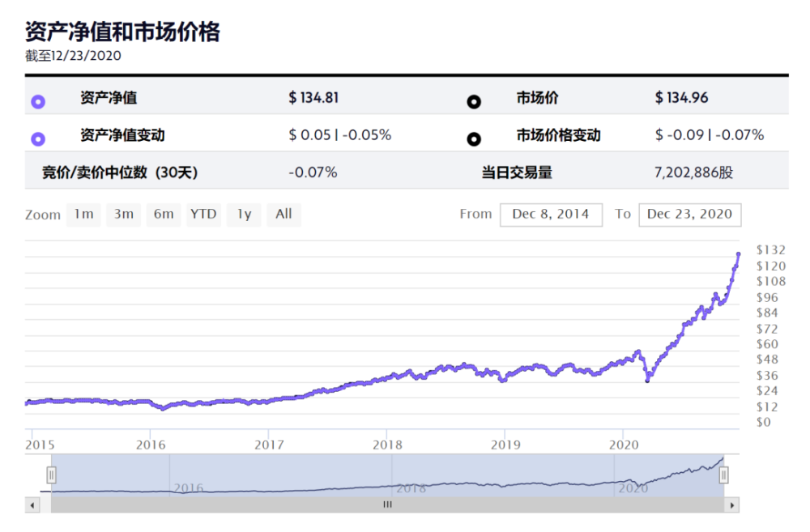The height and width of the screenshot is (532, 810).
Task: Toggle the purple 资产净值变动 marker
Action: pyautogui.click(x=38, y=139)
